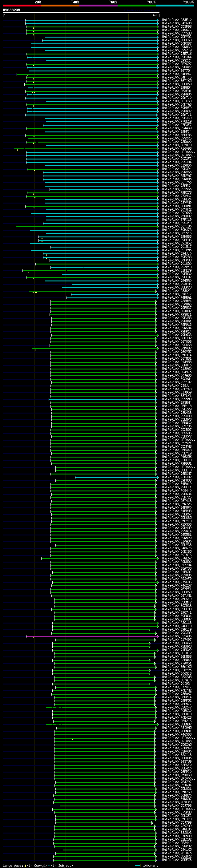
Task: Click the purple alignment bar for O22486
Action: (92, 636)
